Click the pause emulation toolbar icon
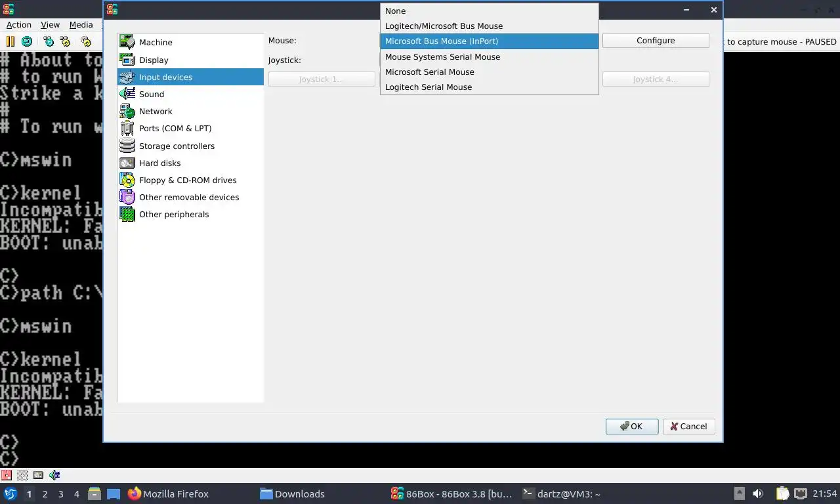The image size is (840, 504). point(10,41)
